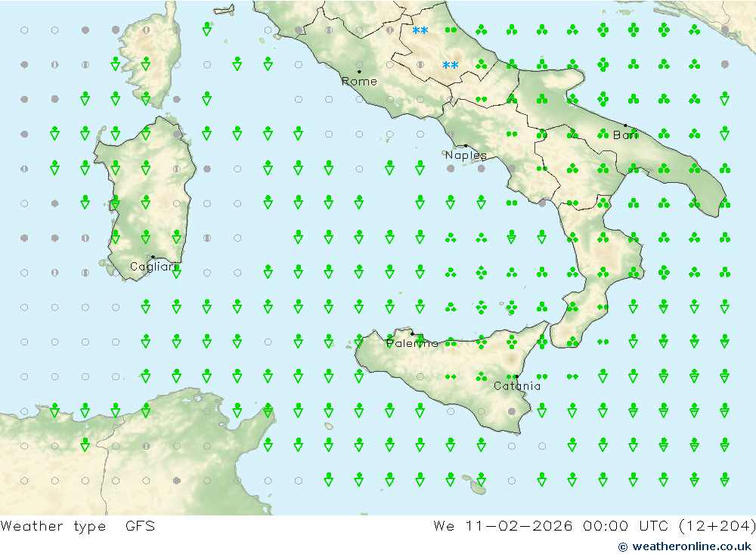Viewport: 756px width, 554px height.
Task: Click the "Weather type GFS" caption
Action: click(x=78, y=526)
